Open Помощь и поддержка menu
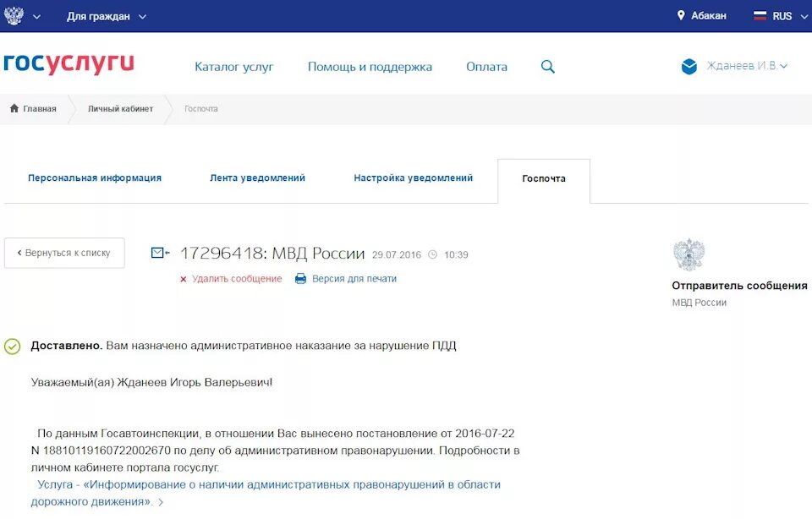The image size is (812, 519). [x=370, y=67]
